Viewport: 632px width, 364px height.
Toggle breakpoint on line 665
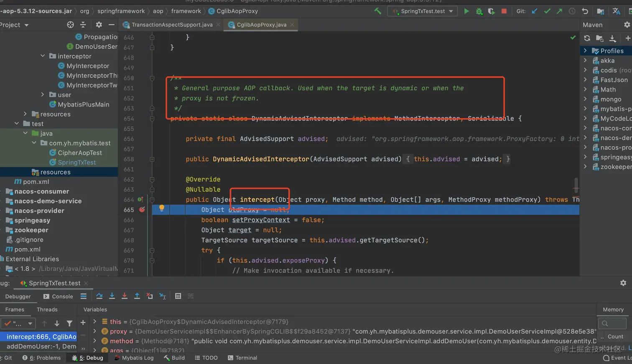coord(142,209)
